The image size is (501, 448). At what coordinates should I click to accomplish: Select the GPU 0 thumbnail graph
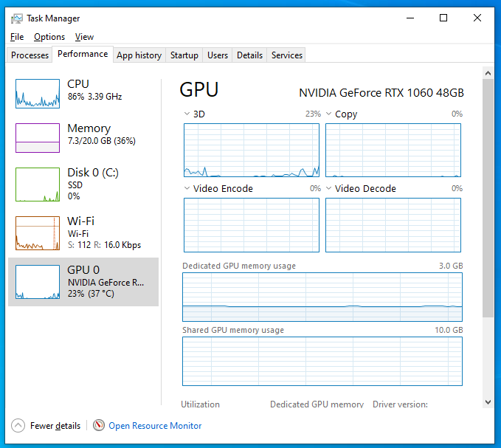tap(38, 282)
